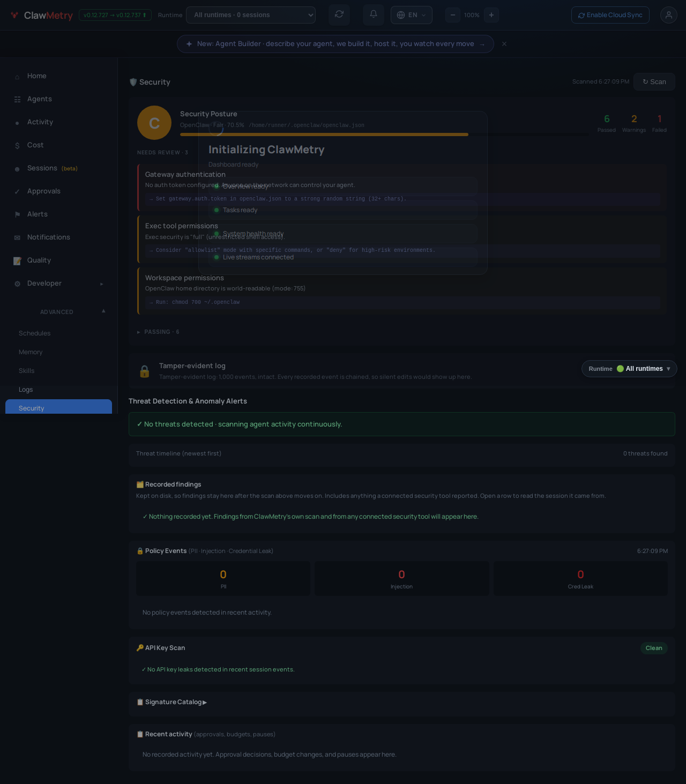Click the tamper-evident log lock icon
686x784 pixels.
click(x=145, y=371)
